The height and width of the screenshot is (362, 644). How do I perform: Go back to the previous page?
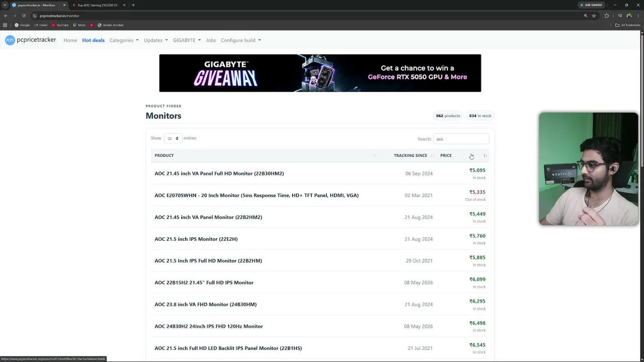point(6,16)
